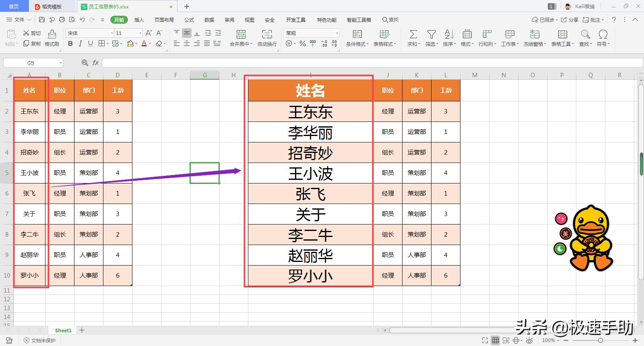644x346 pixels.
Task: Click into the formula bar input
Action: point(372,63)
